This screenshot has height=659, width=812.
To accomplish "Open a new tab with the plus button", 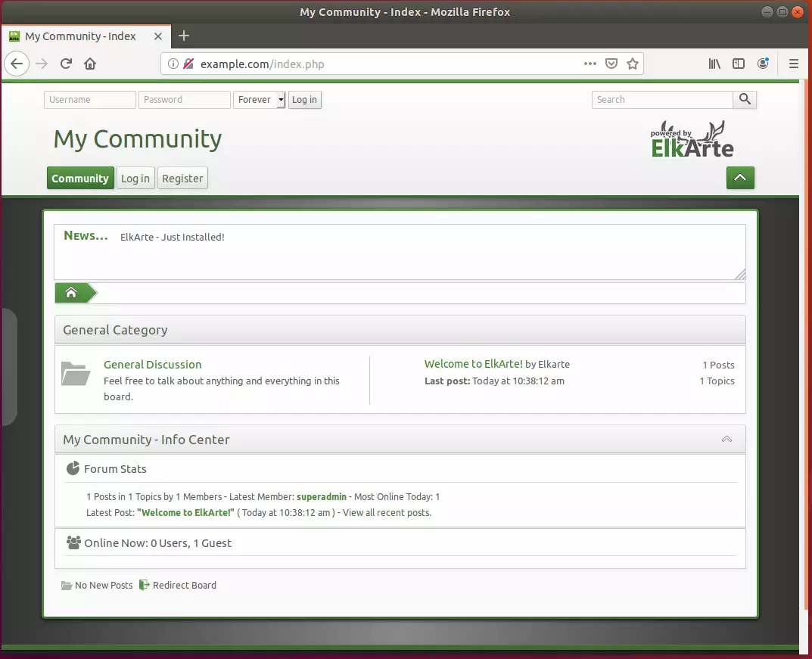I will 183,36.
